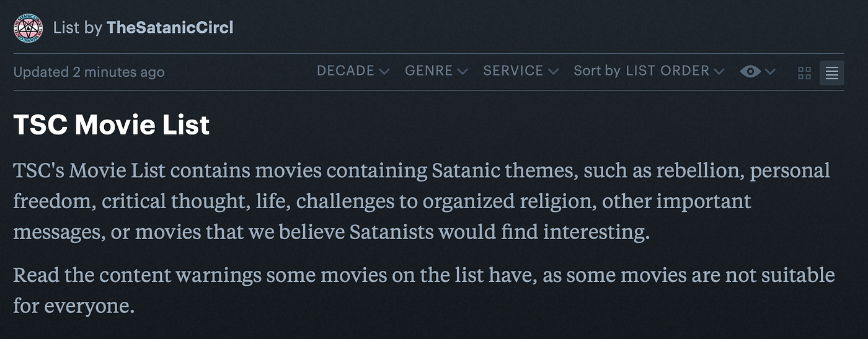Open the DECADE filter menu
The width and height of the screenshot is (868, 339).
point(345,71)
